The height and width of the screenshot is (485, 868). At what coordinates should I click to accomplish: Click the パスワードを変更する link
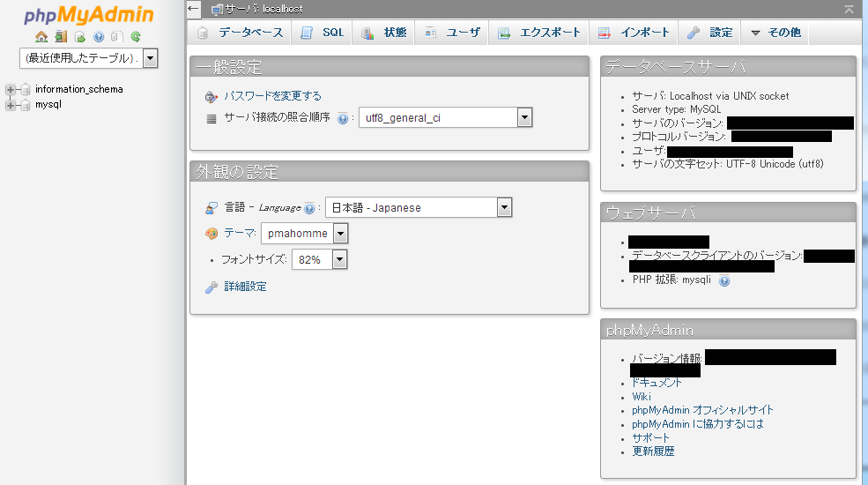[272, 96]
